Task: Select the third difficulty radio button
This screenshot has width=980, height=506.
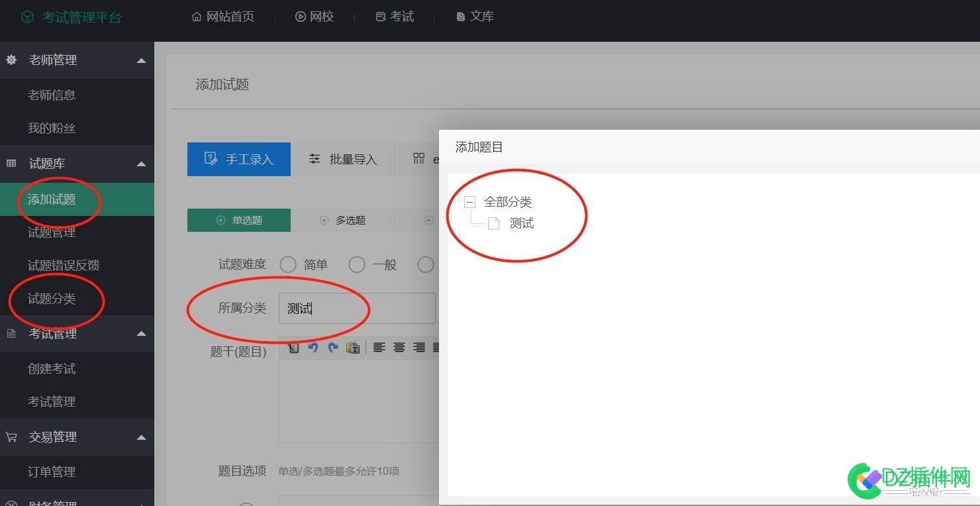Action: click(x=426, y=265)
